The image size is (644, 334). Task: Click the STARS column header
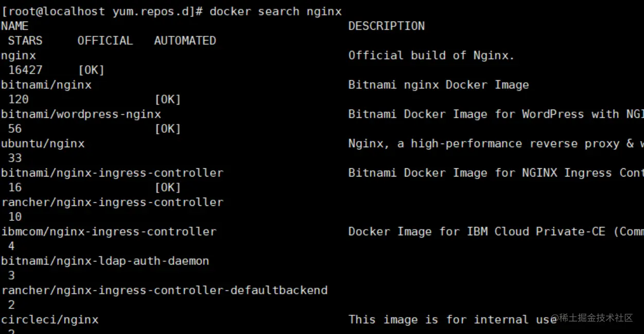pyautogui.click(x=25, y=41)
